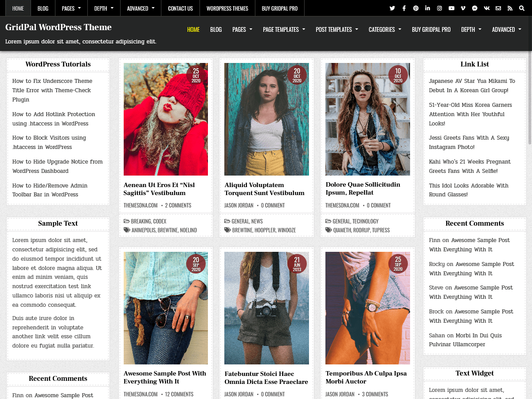Expand the PAGE TEMPLATES dropdown
Image resolution: width=532 pixels, height=399 pixels.
tap(284, 29)
